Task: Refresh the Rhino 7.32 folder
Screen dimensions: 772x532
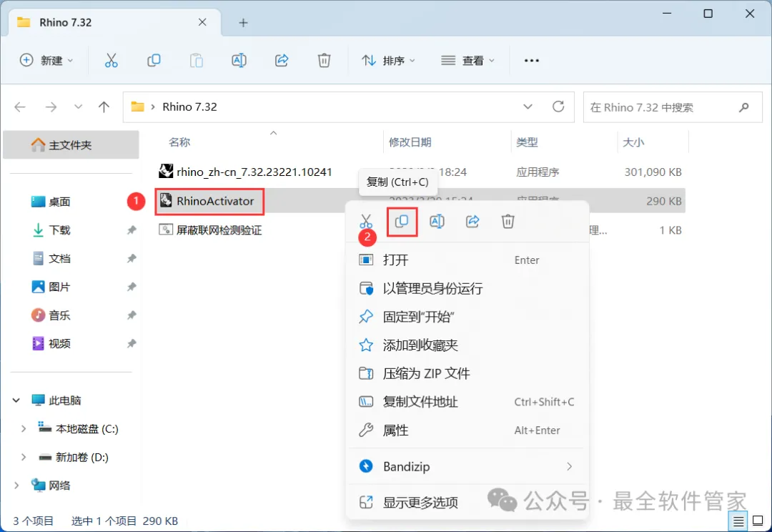Action: click(558, 107)
